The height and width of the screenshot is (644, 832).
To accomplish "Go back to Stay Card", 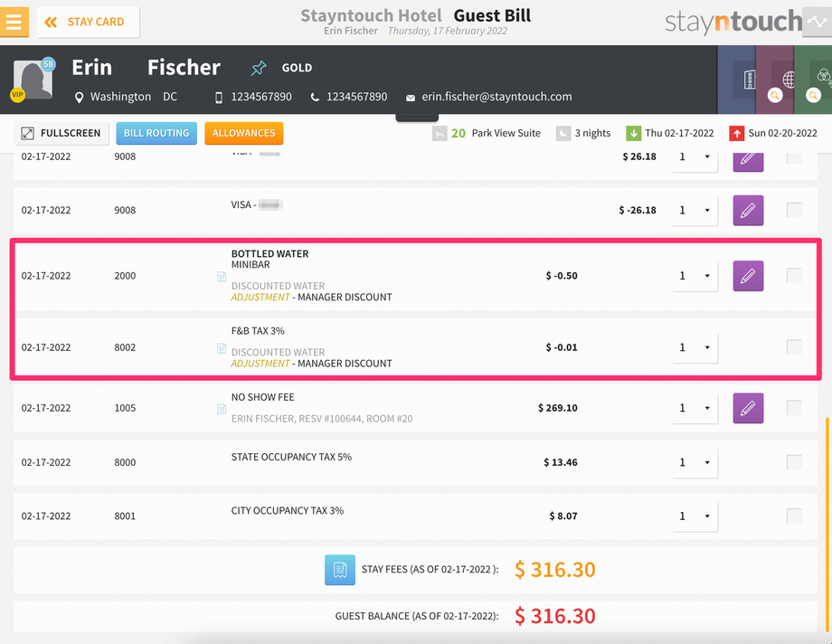I will (88, 22).
